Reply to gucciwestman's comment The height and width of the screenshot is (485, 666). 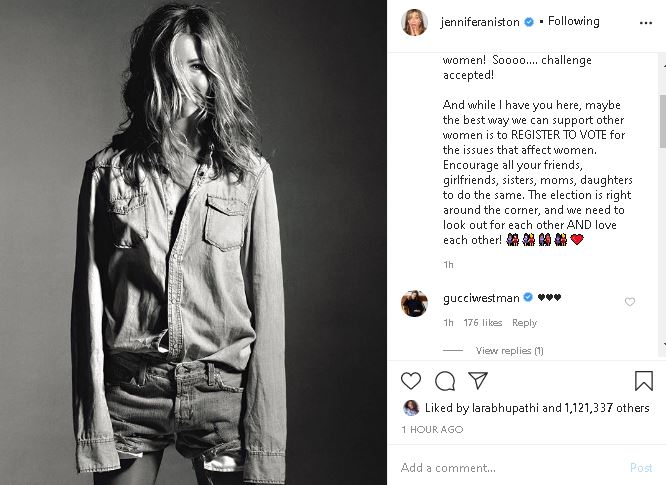(x=524, y=323)
